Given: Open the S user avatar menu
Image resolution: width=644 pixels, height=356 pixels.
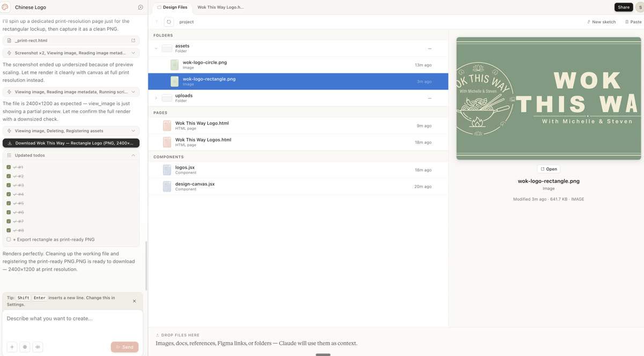Looking at the screenshot, I should [x=640, y=7].
